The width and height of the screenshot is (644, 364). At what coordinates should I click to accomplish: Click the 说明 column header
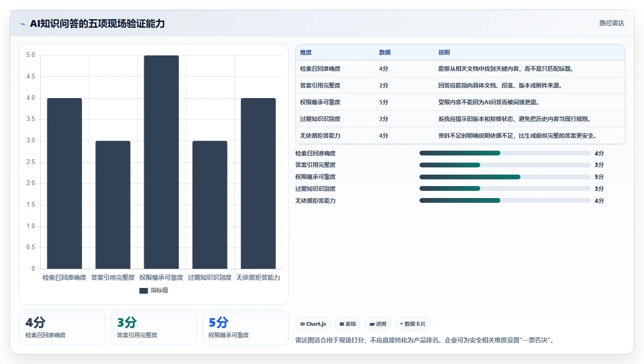444,53
